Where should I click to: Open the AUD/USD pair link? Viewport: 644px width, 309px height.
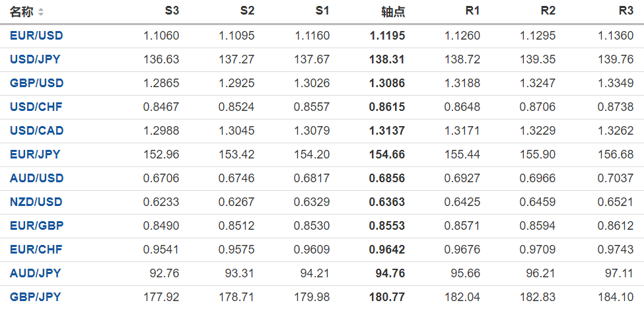[x=36, y=178]
